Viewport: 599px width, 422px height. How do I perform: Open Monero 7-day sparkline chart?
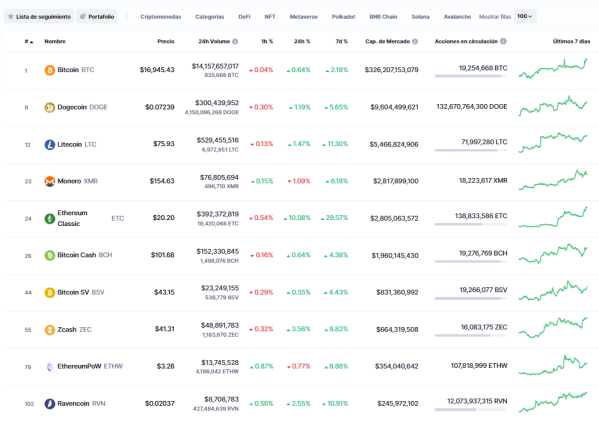(x=553, y=180)
